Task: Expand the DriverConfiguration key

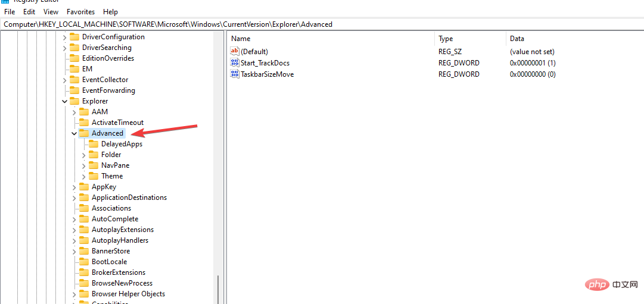Action: tap(64, 37)
